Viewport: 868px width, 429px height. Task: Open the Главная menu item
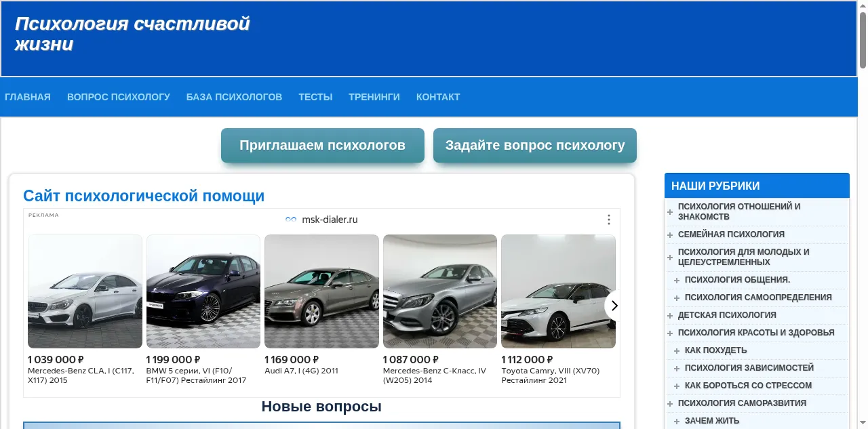pyautogui.click(x=28, y=97)
